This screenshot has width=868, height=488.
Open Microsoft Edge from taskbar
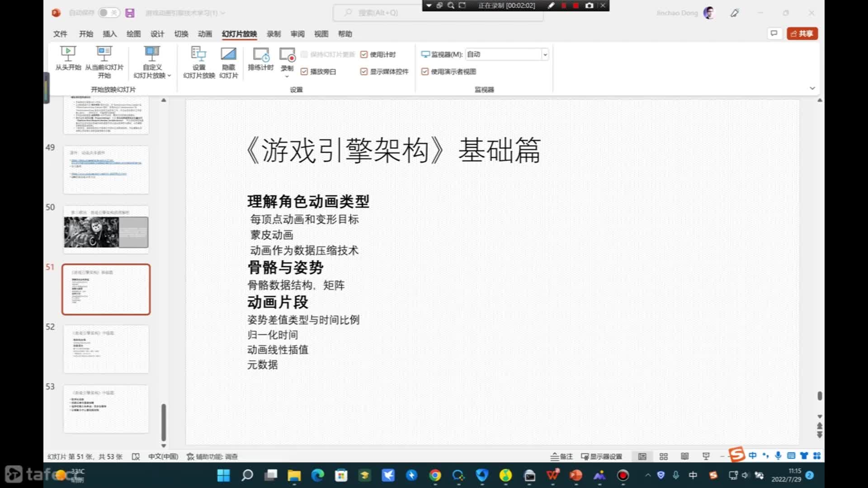(318, 475)
